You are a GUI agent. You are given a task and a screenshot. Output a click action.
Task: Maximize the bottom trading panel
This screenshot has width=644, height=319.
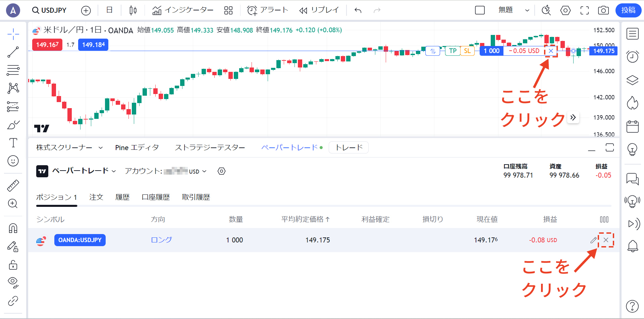(x=610, y=147)
